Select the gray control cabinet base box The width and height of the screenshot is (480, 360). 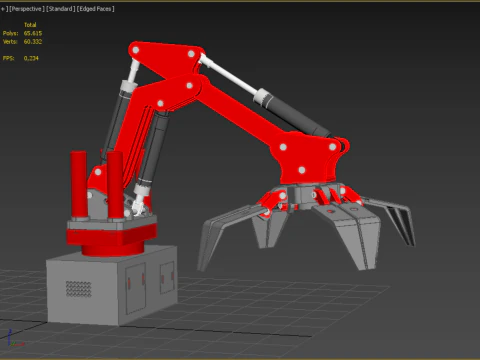pos(112,287)
